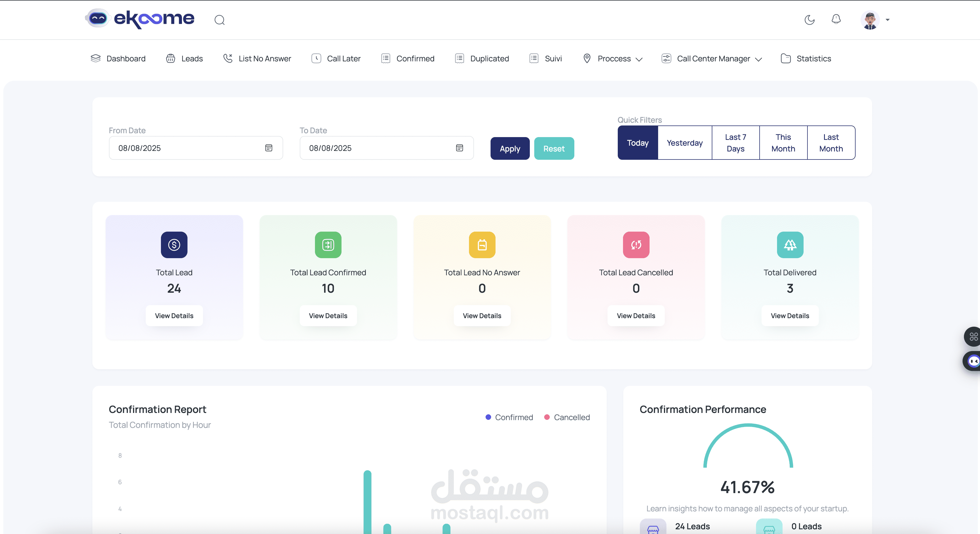View Details for Total Delivered
Screen dimensions: 980x534
pos(790,316)
